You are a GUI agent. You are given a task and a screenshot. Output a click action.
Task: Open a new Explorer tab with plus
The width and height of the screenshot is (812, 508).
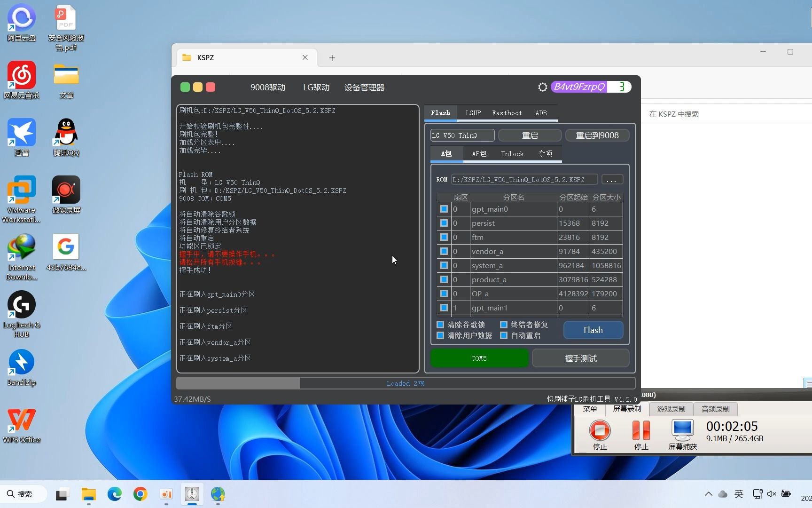[332, 58]
